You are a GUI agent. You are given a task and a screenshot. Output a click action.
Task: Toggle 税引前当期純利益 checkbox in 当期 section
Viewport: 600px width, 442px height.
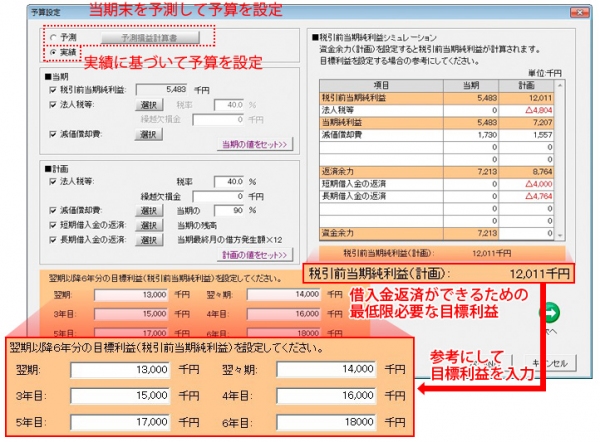click(x=53, y=90)
